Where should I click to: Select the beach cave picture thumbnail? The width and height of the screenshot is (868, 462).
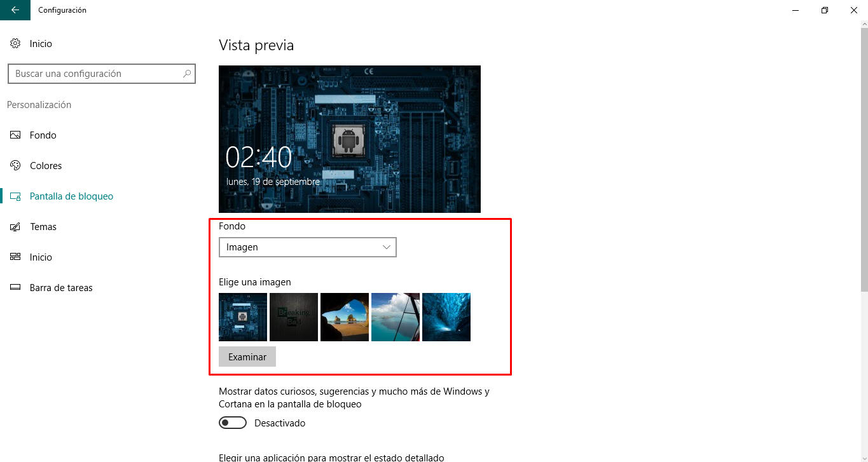(345, 317)
